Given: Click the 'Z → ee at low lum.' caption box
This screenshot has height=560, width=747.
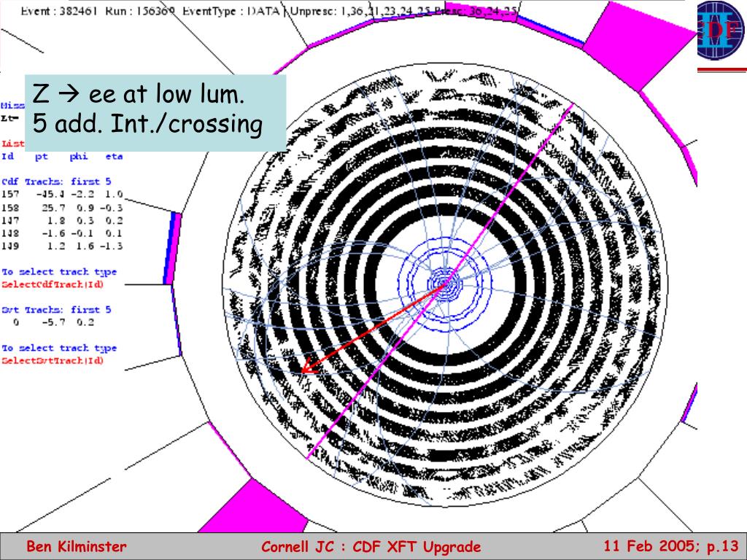Looking at the screenshot, I should pyautogui.click(x=155, y=113).
